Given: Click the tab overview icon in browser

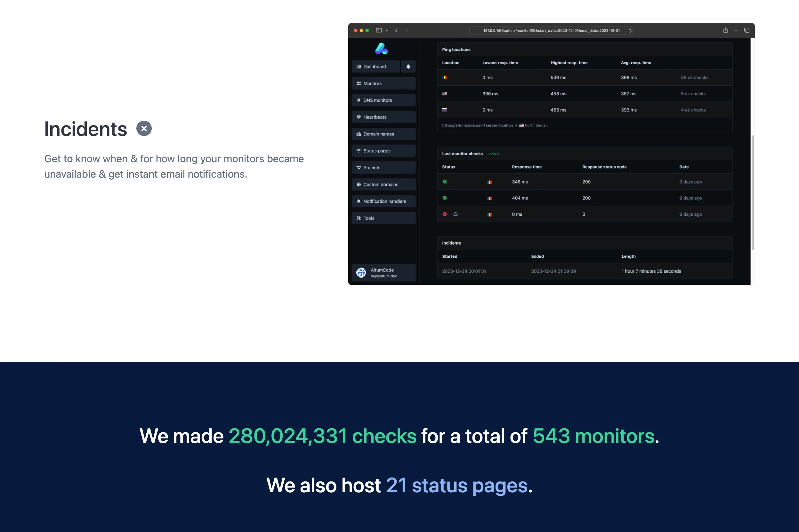Looking at the screenshot, I should (x=747, y=30).
